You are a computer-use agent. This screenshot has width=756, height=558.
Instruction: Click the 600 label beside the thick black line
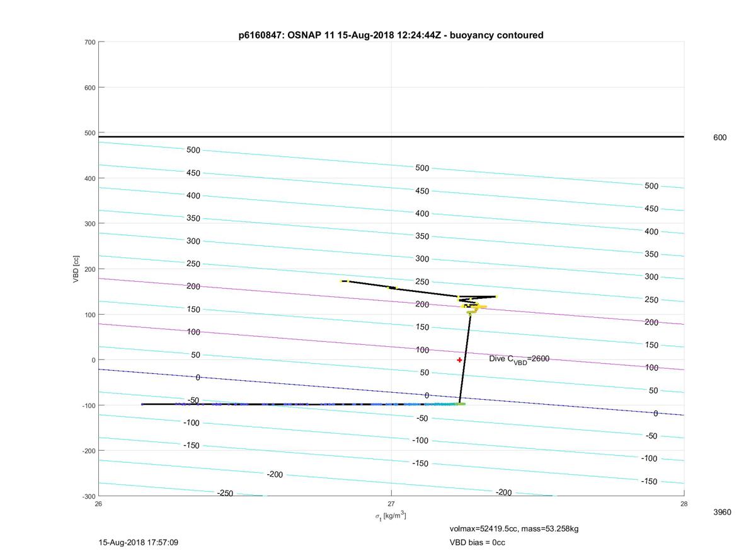[x=719, y=137]
